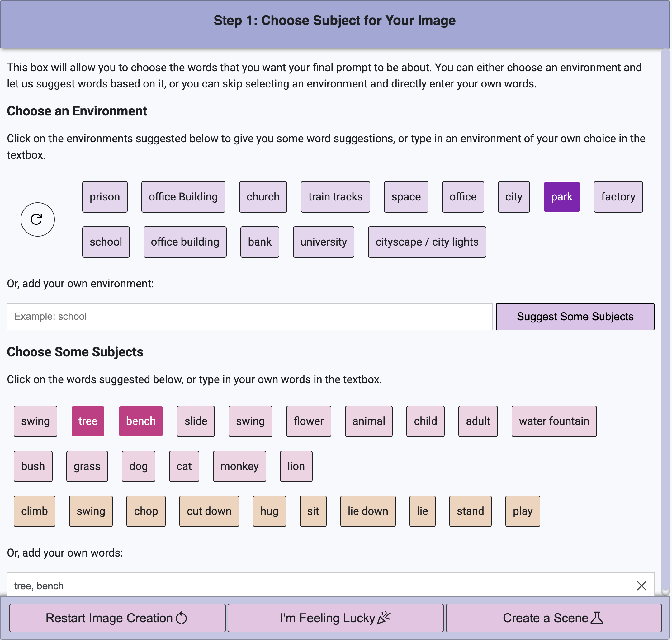The height and width of the screenshot is (640, 672).
Task: Select the lion subject chip
Action: pos(296,466)
